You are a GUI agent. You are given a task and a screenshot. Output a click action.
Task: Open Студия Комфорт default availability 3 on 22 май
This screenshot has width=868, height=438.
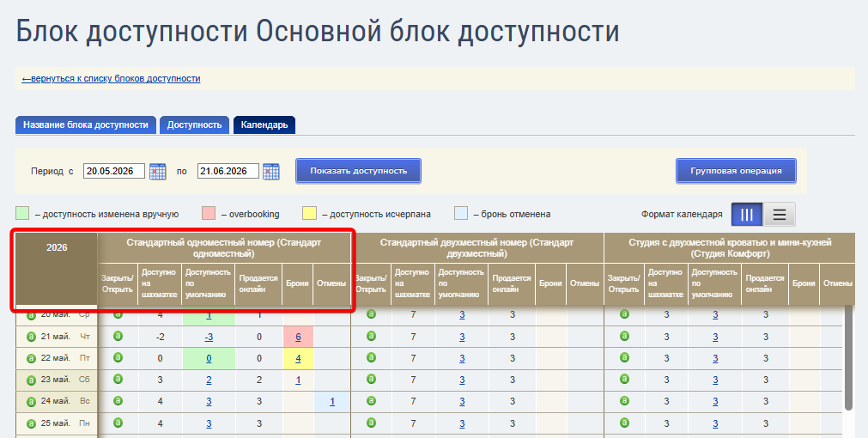(715, 359)
